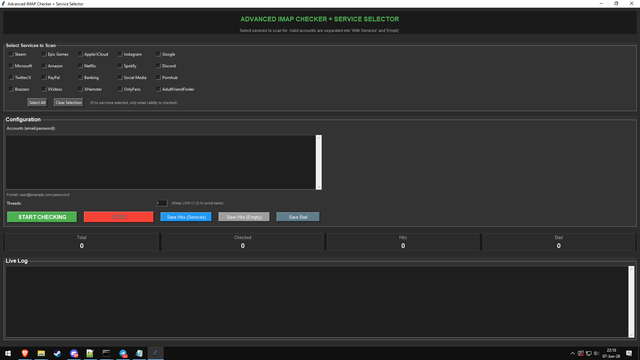640x360 pixels.
Task: Open Notepad++ from the taskbar
Action: point(90,353)
